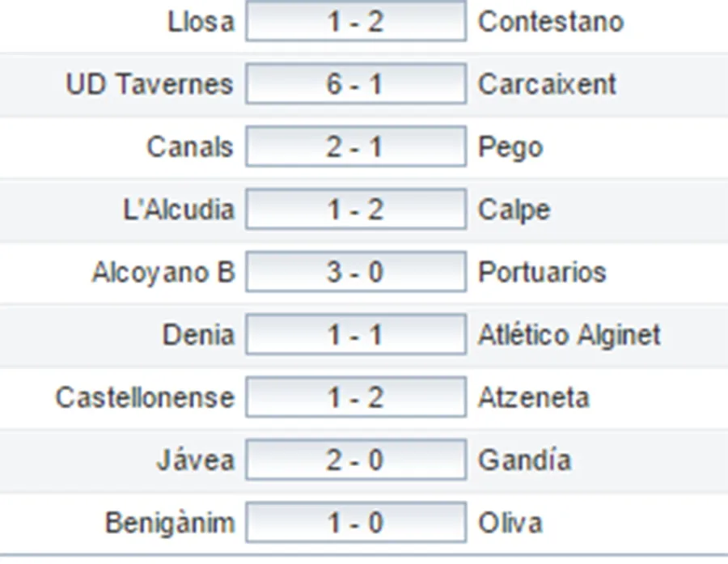This screenshot has height=564, width=728.
Task: Select the Portuarios team link
Action: [542, 272]
